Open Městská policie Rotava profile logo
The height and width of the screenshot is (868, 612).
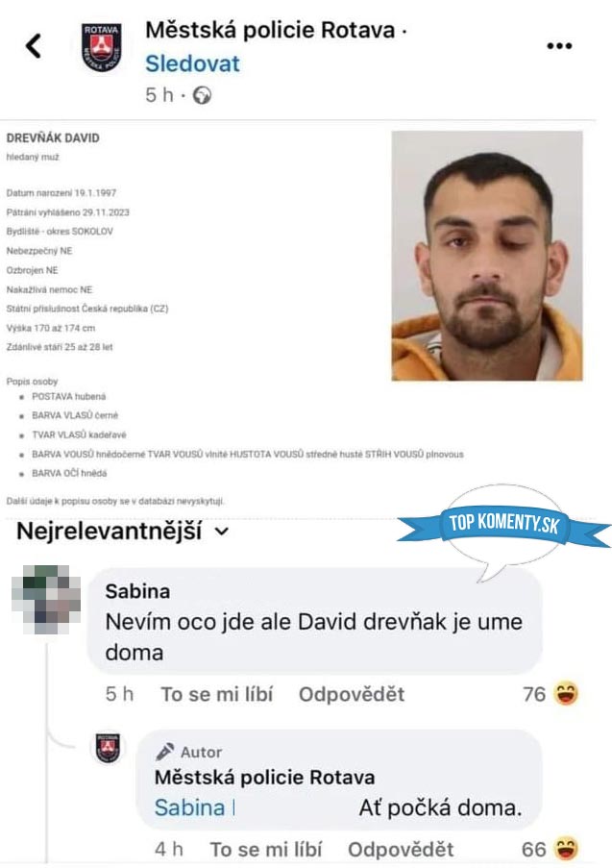click(101, 47)
